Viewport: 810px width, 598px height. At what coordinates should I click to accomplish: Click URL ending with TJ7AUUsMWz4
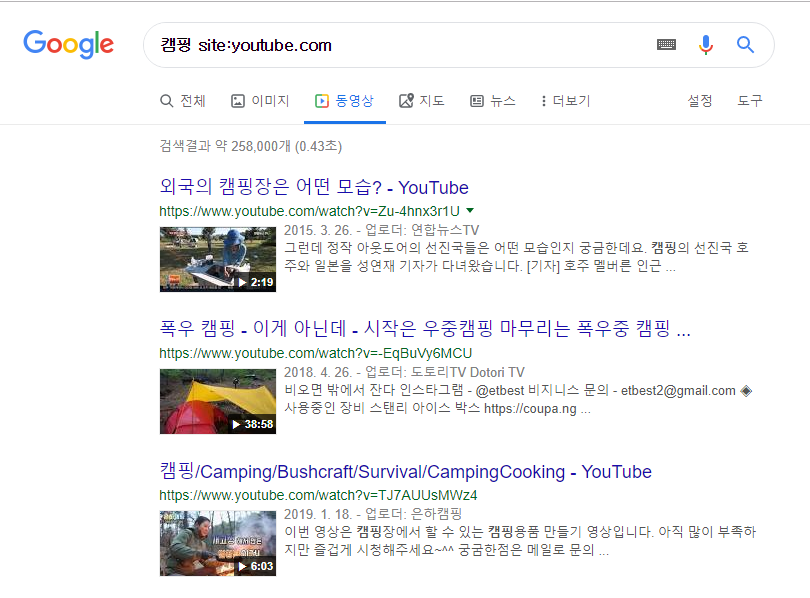pos(318,495)
